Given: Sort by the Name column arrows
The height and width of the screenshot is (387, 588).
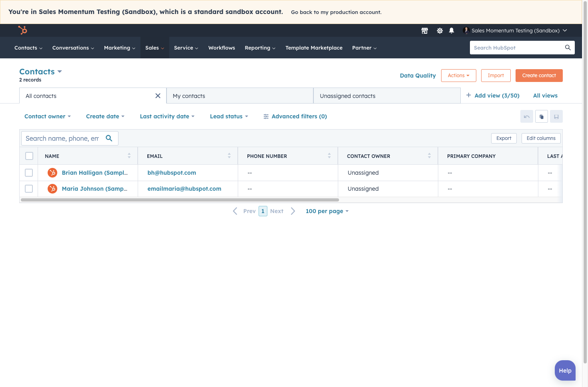Looking at the screenshot, I should (x=129, y=156).
